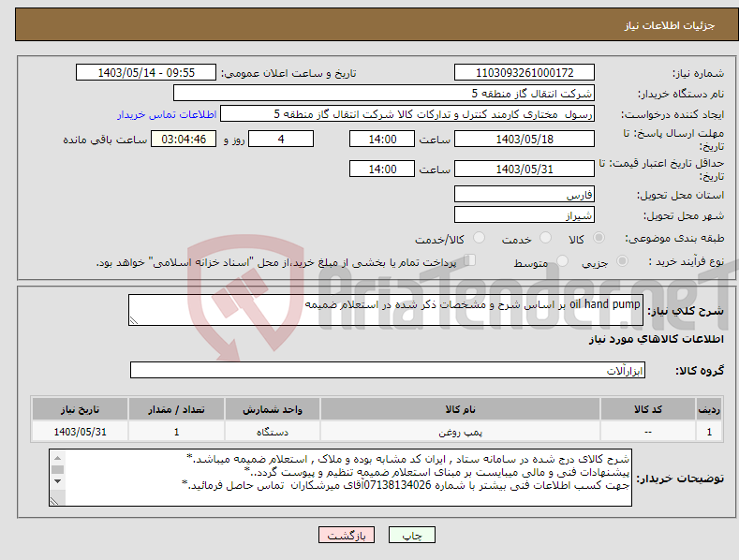Click the نام کالا column header
This screenshot has width=739, height=560.
coord(461,409)
